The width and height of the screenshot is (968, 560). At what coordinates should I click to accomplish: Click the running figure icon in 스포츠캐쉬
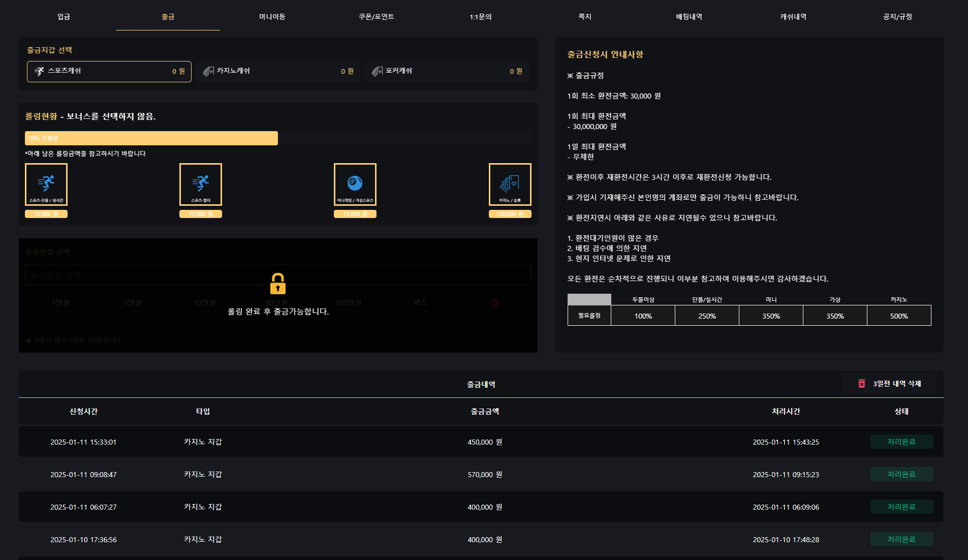tap(39, 72)
